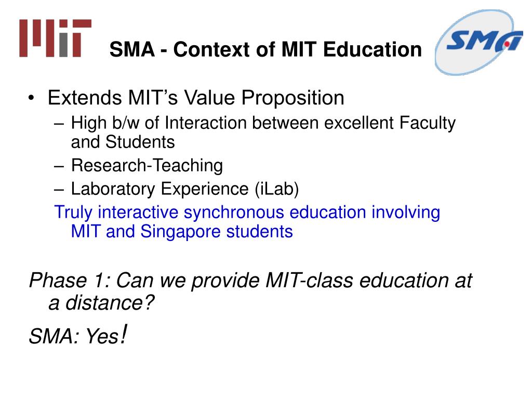
Task: Click the dash before 'High b/w'
Action: click(59, 124)
